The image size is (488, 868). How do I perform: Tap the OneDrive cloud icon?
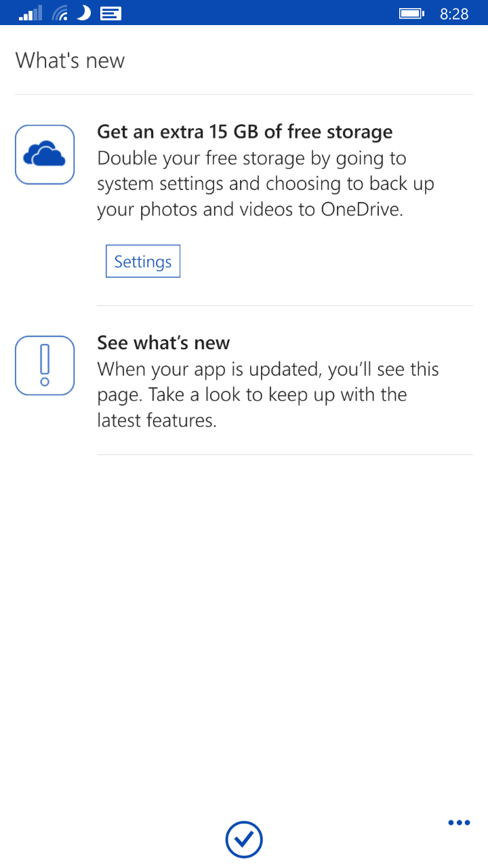click(45, 155)
